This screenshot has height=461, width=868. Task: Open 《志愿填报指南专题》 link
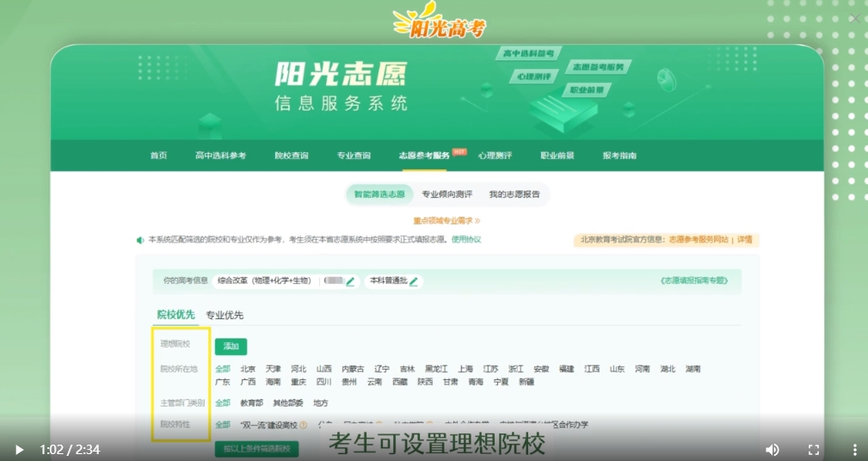pyautogui.click(x=693, y=280)
